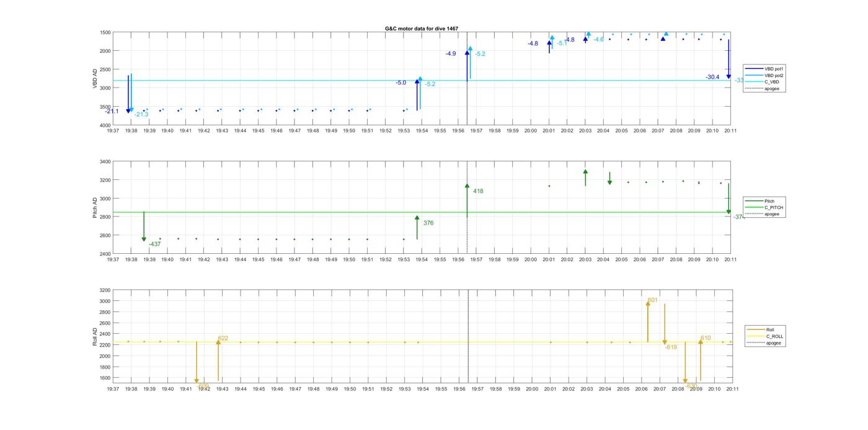
Task: Click the "4000" tick on VBD y-axis
Action: pyautogui.click(x=104, y=125)
